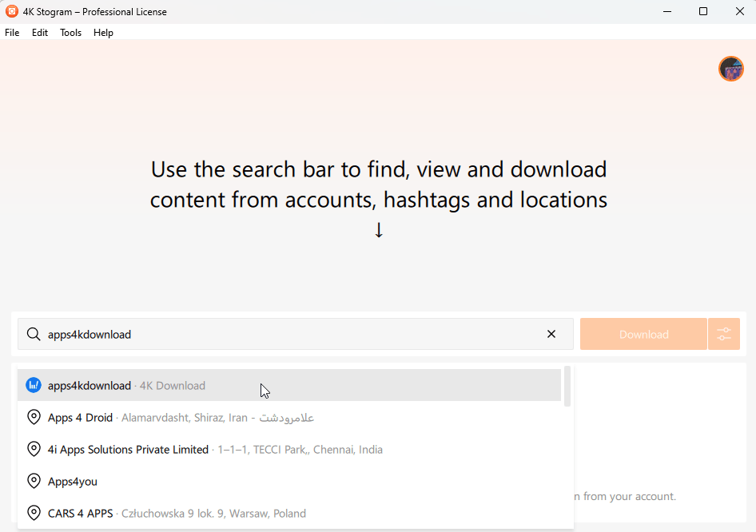Clear the search text with X

[x=551, y=334]
